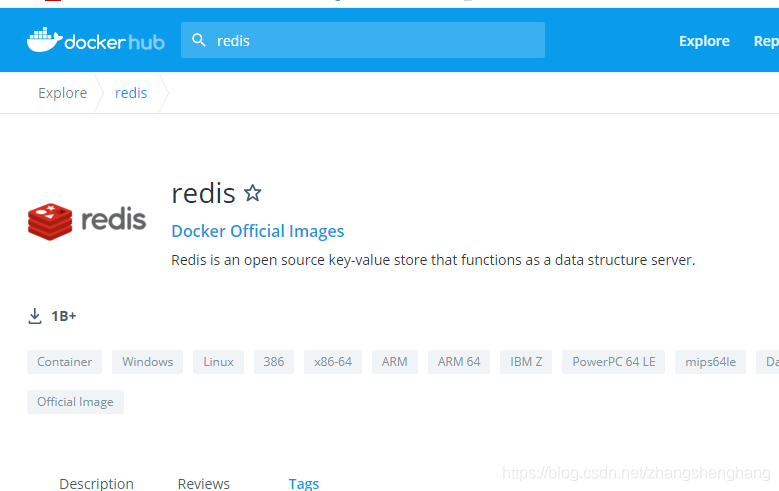Click the 386 architecture chip
This screenshot has width=779, height=491.
[274, 362]
